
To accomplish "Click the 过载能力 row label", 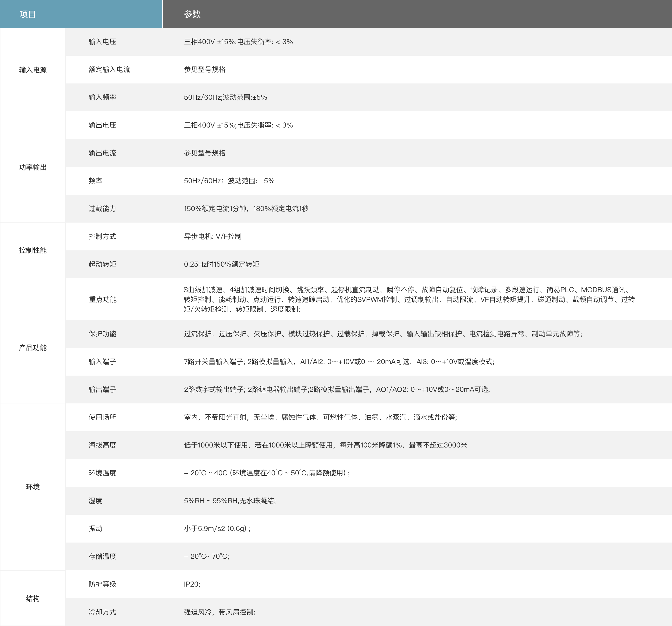I will 102,208.
